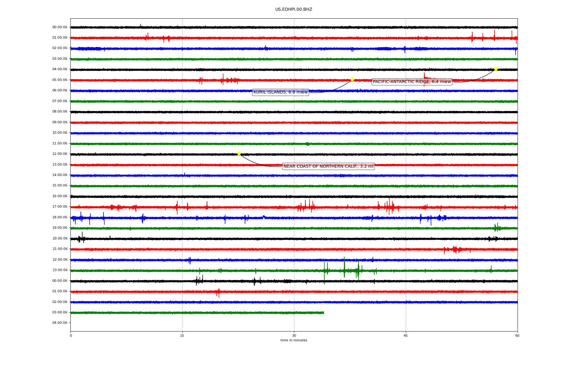
Task: Click the 07:00:06 row label
Action: pyautogui.click(x=60, y=101)
